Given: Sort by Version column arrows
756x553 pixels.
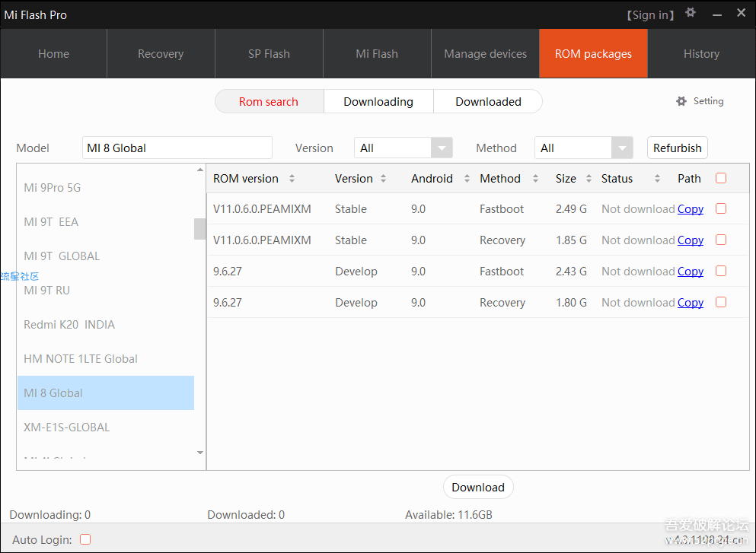Looking at the screenshot, I should click(383, 179).
